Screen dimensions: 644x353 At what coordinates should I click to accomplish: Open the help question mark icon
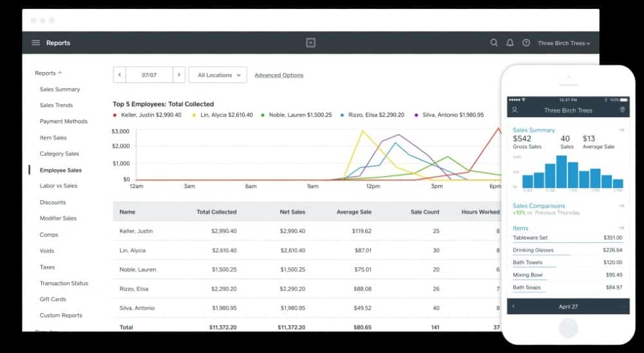tap(526, 43)
